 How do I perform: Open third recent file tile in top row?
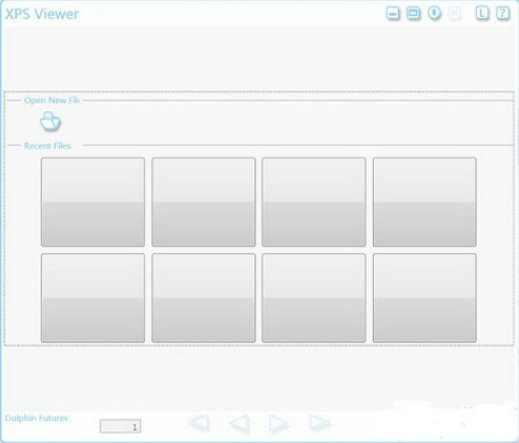point(314,202)
